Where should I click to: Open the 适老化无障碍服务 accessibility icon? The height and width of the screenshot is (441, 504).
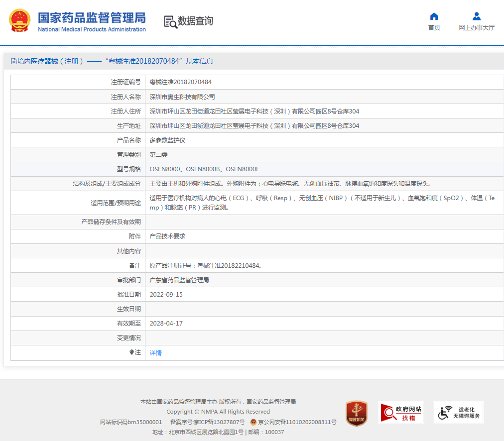tap(458, 413)
